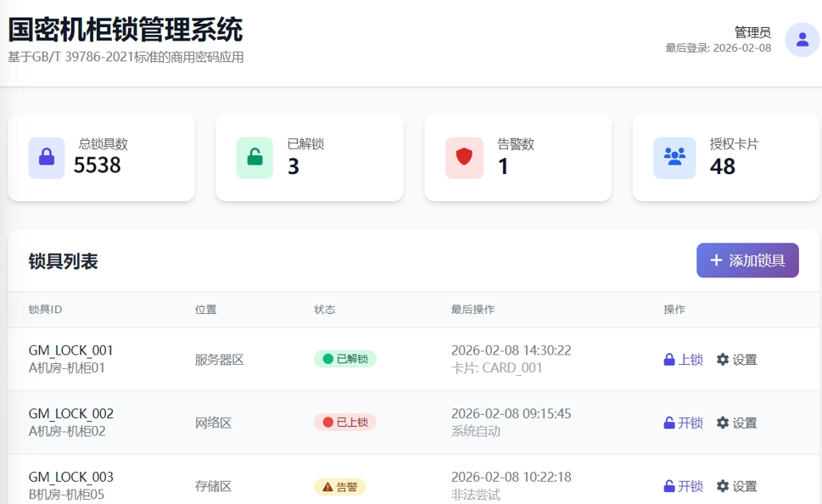Click the 最后操作 column header
Image resolution: width=822 pixels, height=504 pixels.
tap(473, 310)
